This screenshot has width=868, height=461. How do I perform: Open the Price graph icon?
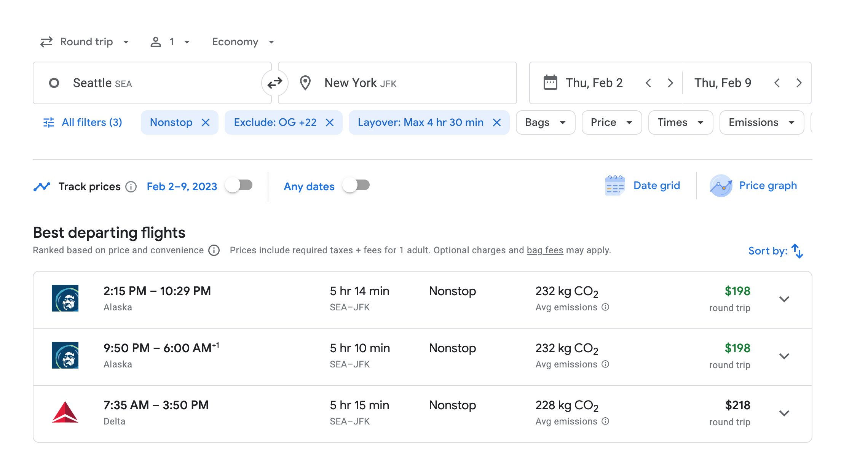tap(721, 186)
